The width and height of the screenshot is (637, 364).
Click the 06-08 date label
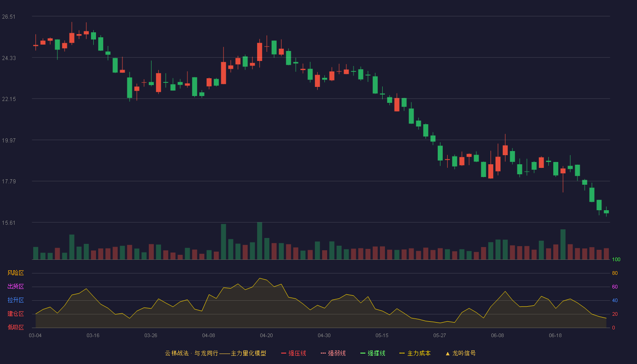point(497,335)
